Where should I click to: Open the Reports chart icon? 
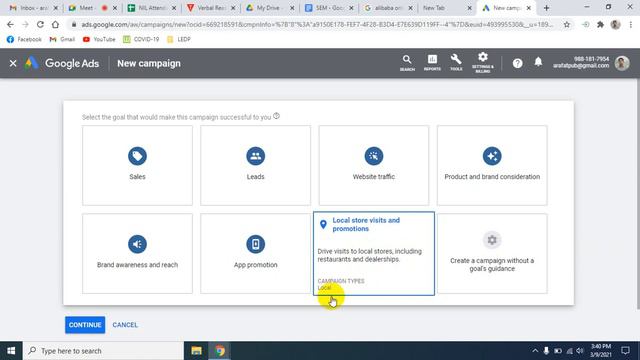tap(432, 60)
